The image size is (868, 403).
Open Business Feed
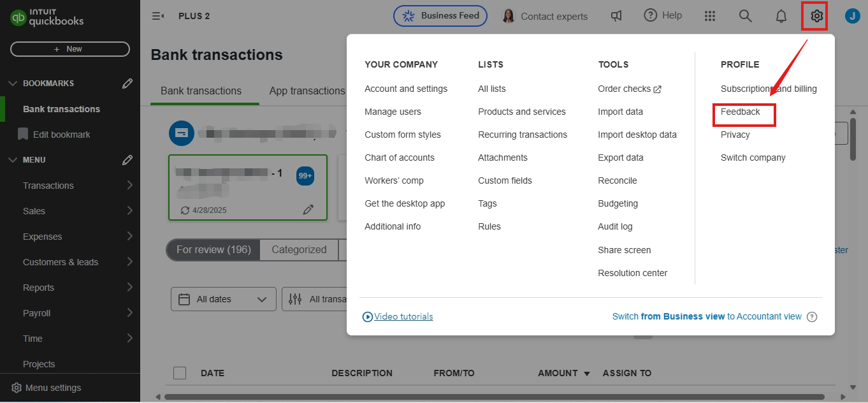[x=440, y=16]
